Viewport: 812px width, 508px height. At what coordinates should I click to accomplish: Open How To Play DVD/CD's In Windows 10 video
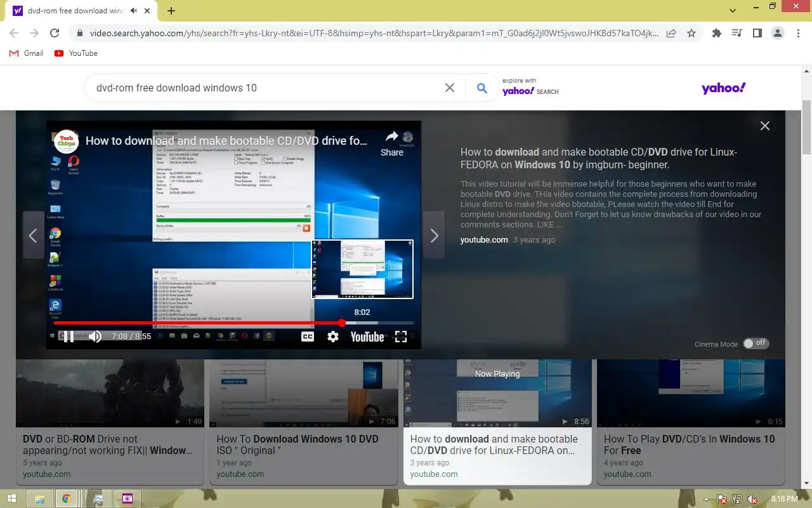tap(691, 392)
